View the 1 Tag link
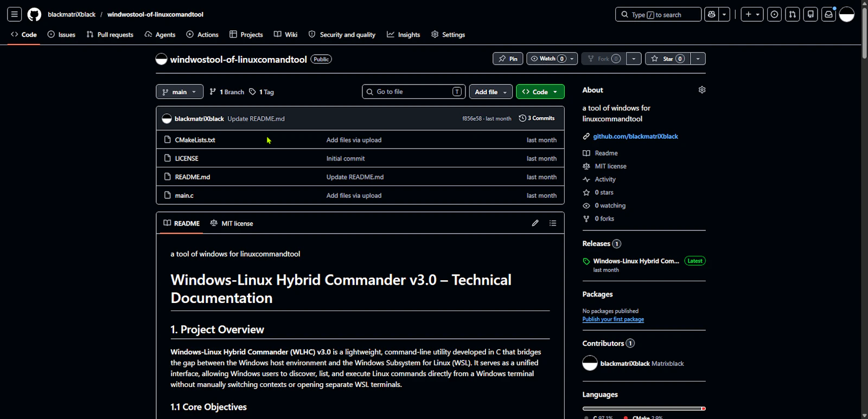The image size is (868, 419). coord(261,92)
